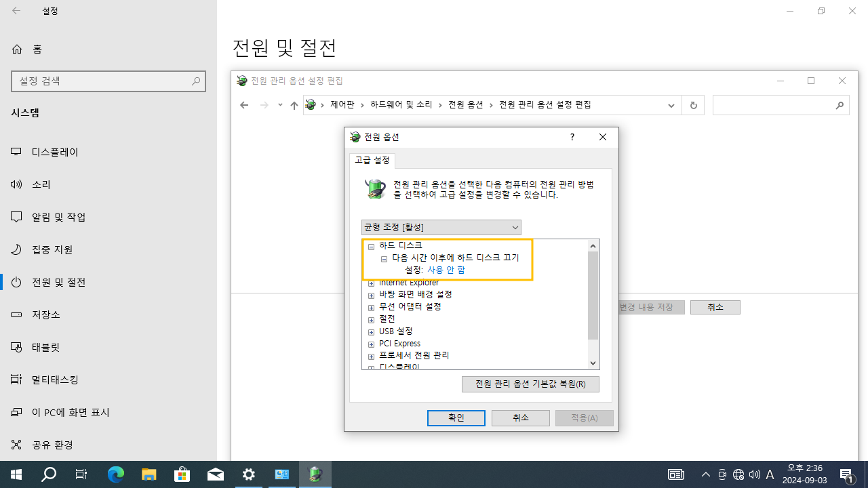Click 취소 in the plan settings window
Image resolution: width=868 pixels, height=488 pixels.
(x=715, y=307)
